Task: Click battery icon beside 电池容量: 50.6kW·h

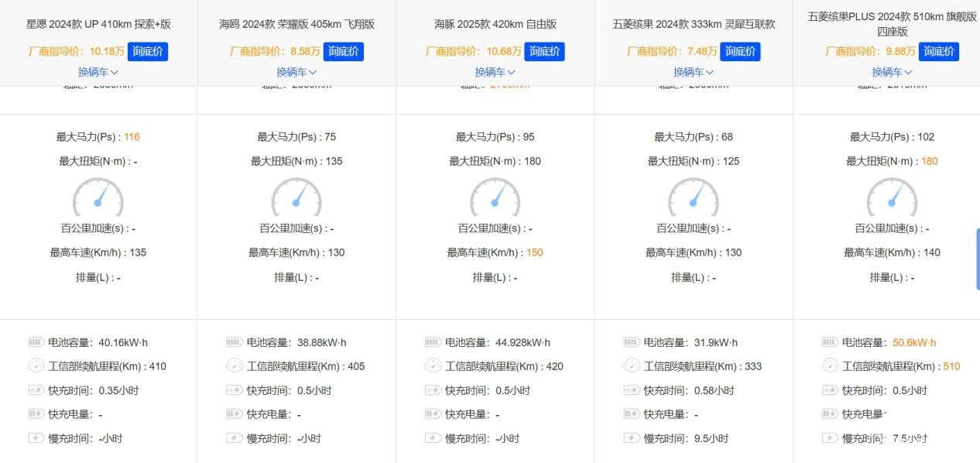Action: (831, 342)
